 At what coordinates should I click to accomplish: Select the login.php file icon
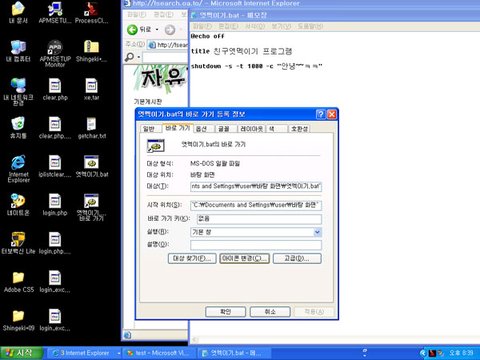pyautogui.click(x=55, y=205)
